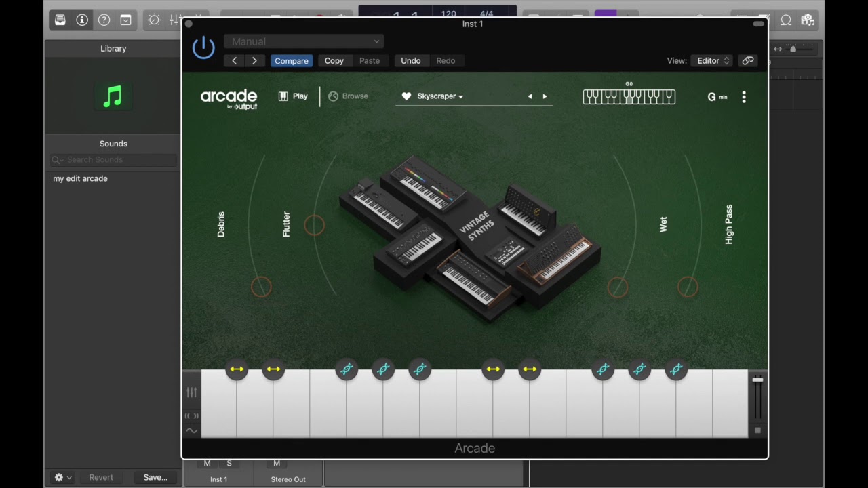Click the rightmost cyan loop key icon
868x488 pixels.
[x=676, y=369]
